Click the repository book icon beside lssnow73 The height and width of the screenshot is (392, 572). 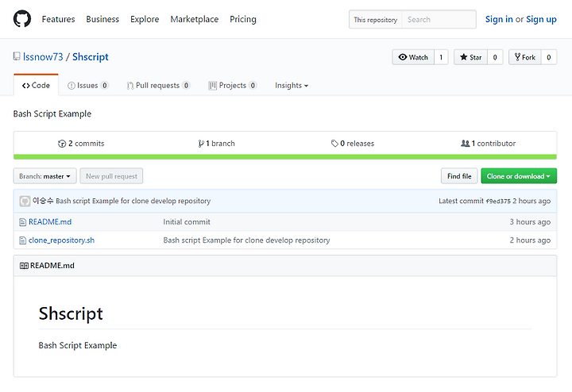tap(17, 56)
